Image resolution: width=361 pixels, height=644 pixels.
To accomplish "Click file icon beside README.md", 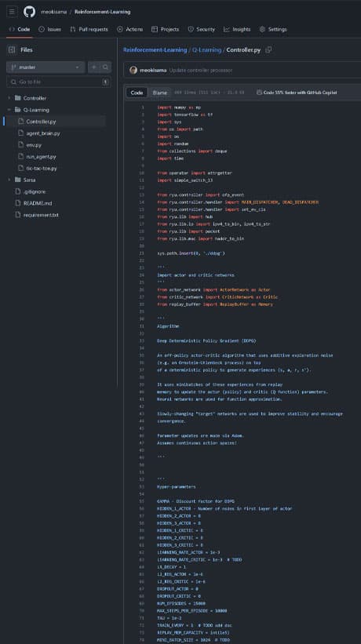I will 18,203.
